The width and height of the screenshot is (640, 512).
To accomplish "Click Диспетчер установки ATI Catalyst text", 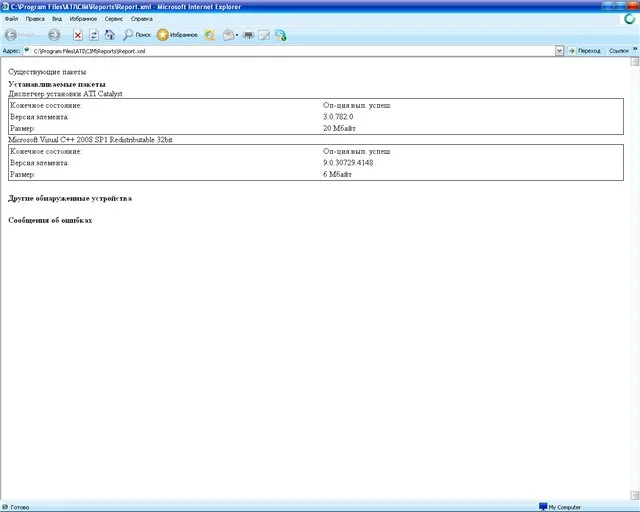I will (x=65, y=94).
